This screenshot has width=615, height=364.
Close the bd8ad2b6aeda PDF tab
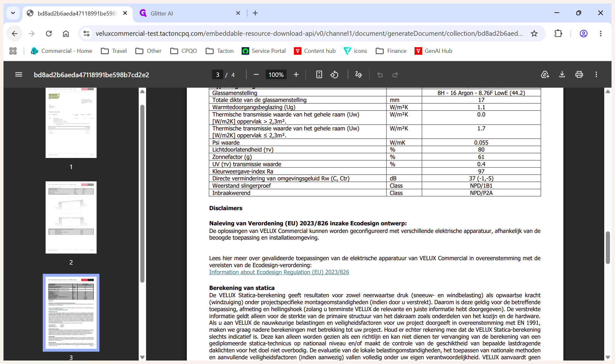(x=125, y=13)
